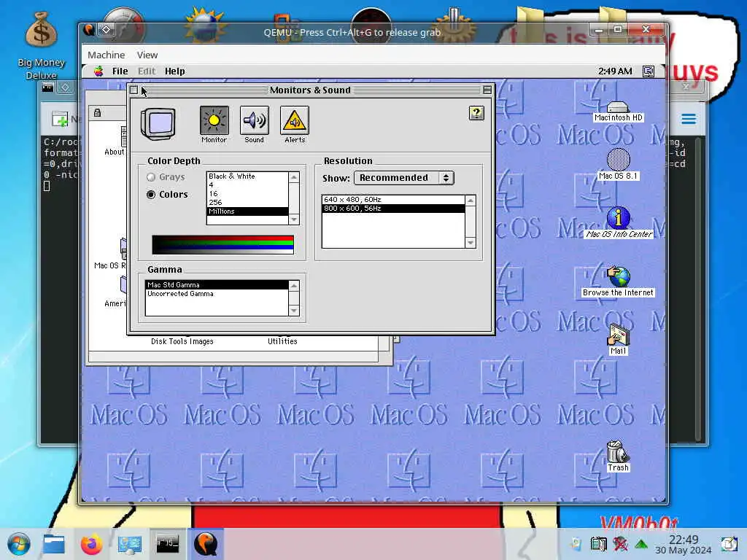Select Mac Std Gamma
The width and height of the screenshot is (747, 560).
point(217,285)
